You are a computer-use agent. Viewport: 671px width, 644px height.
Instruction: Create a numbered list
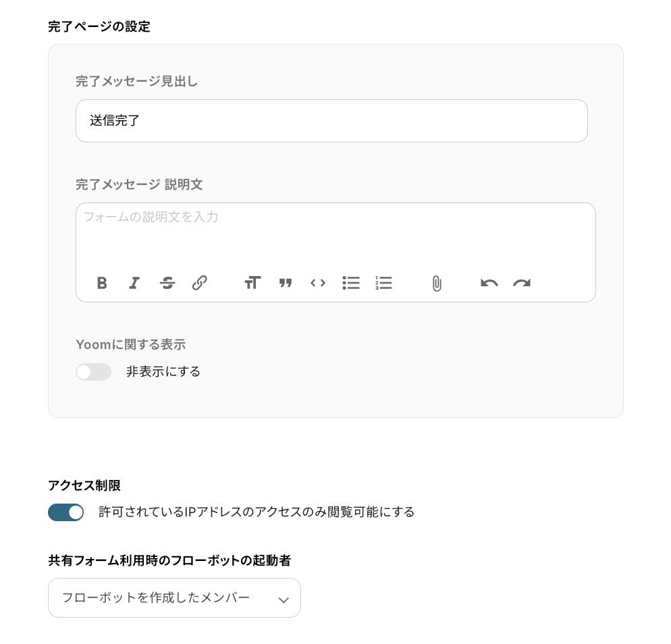pyautogui.click(x=383, y=283)
